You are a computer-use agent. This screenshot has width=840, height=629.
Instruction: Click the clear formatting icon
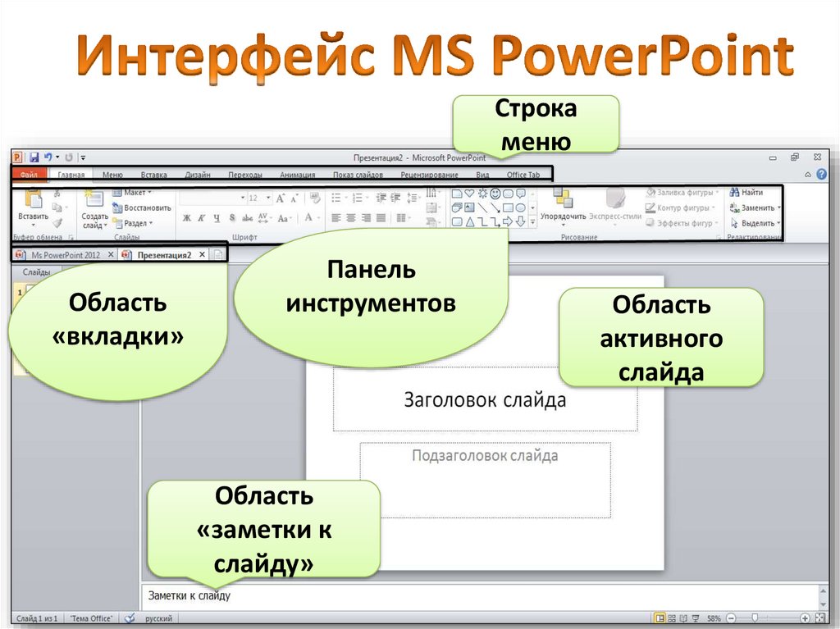click(315, 198)
